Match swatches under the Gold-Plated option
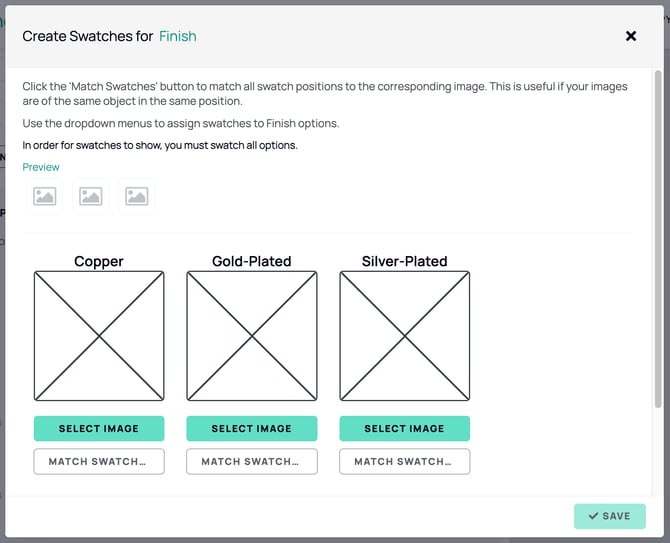This screenshot has width=670, height=543. coord(252,461)
